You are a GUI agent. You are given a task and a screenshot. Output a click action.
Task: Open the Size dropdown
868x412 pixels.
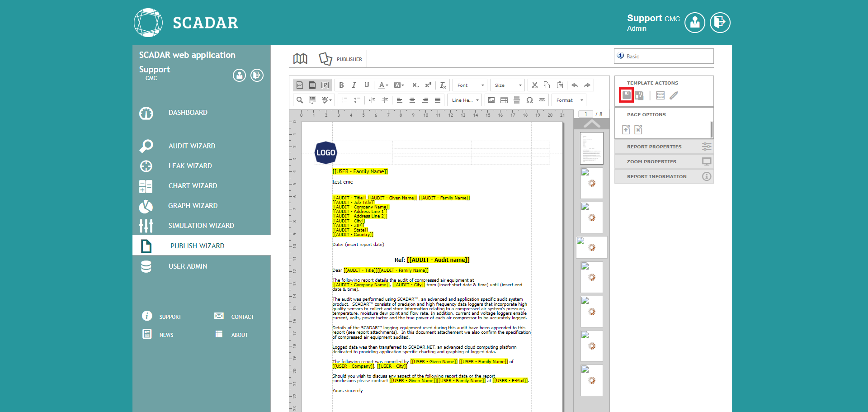click(508, 85)
